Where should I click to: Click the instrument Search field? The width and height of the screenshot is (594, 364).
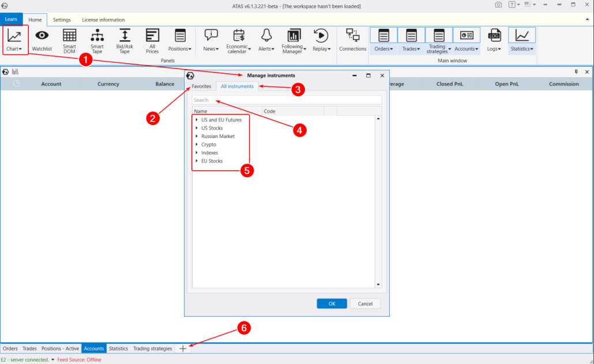click(x=286, y=99)
